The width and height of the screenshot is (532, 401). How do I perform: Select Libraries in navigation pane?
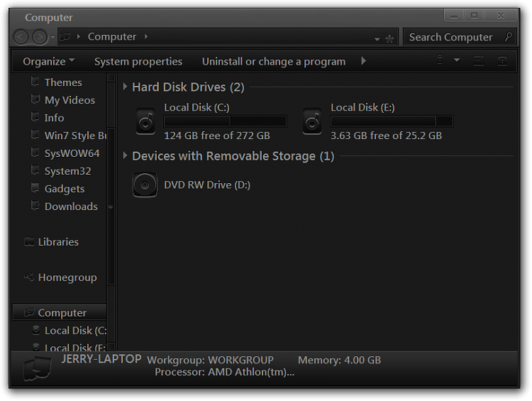(58, 242)
